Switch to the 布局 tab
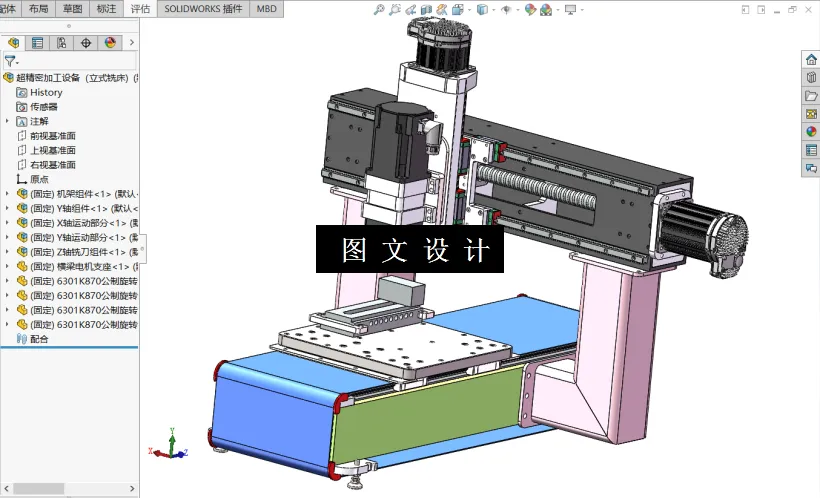Screen dimensions: 820x498 pos(39,8)
